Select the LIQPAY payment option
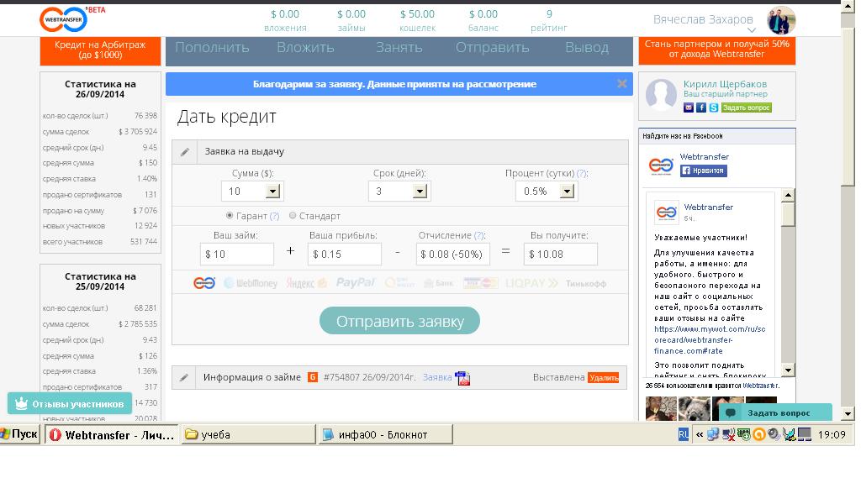The image size is (861, 504). coord(531,283)
